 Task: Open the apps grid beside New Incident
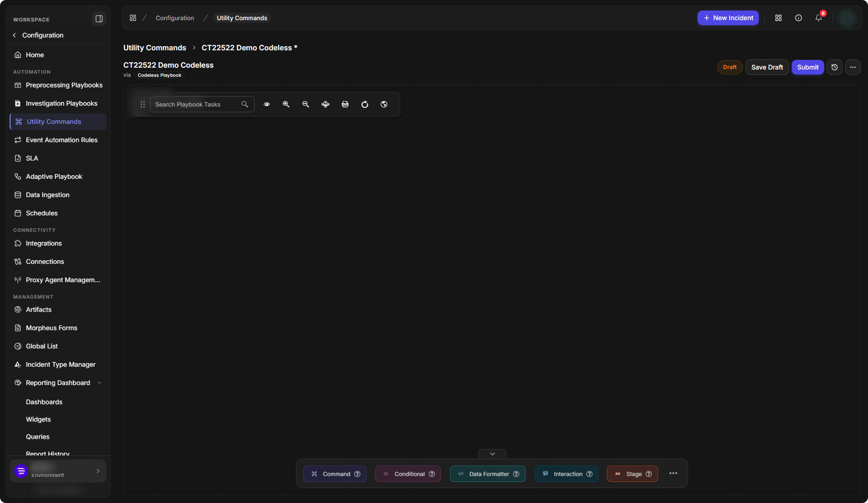click(778, 18)
